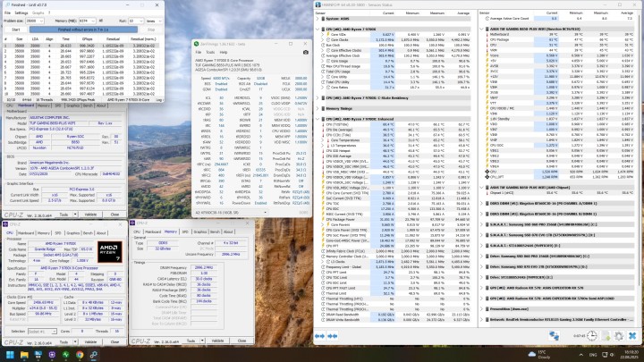Click Tools button in CPU-Z Mainboard window

coord(64,215)
